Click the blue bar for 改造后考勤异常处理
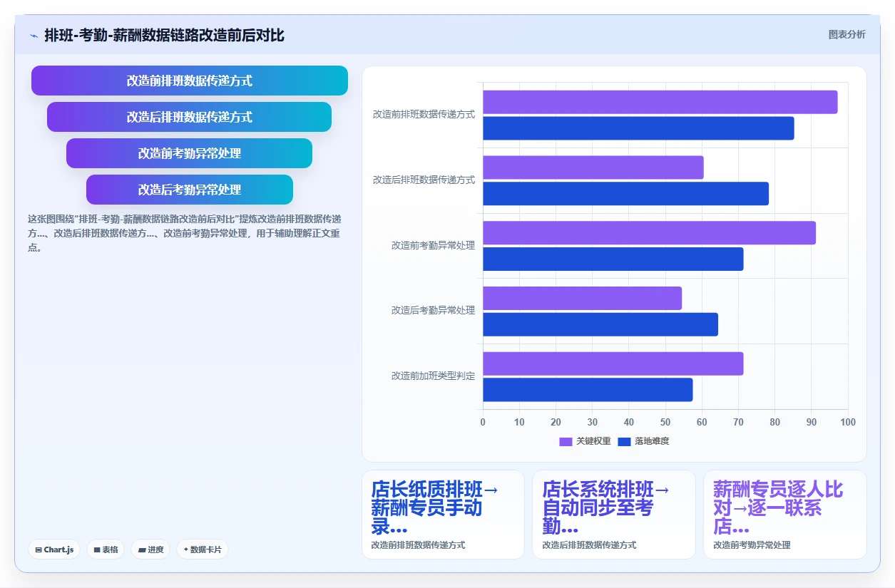 [x=600, y=324]
